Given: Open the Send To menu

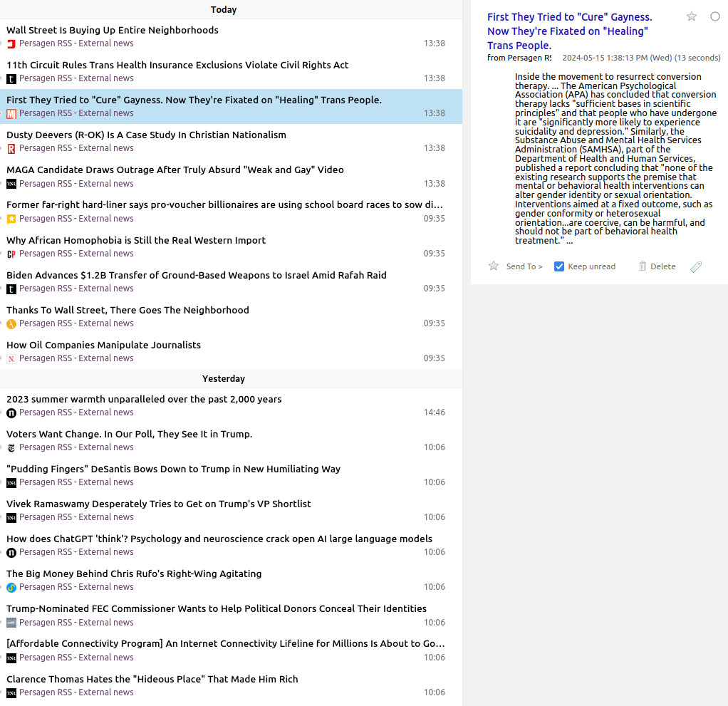Looking at the screenshot, I should (524, 266).
